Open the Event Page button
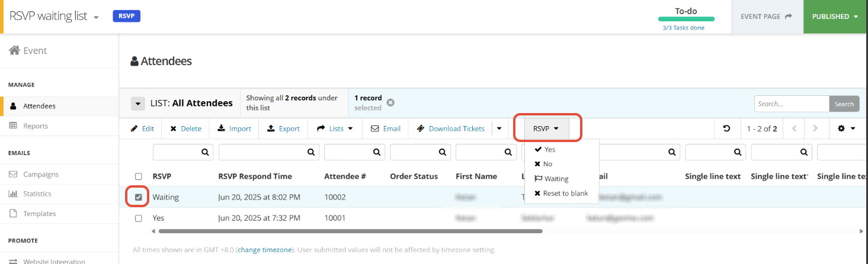 coord(767,17)
